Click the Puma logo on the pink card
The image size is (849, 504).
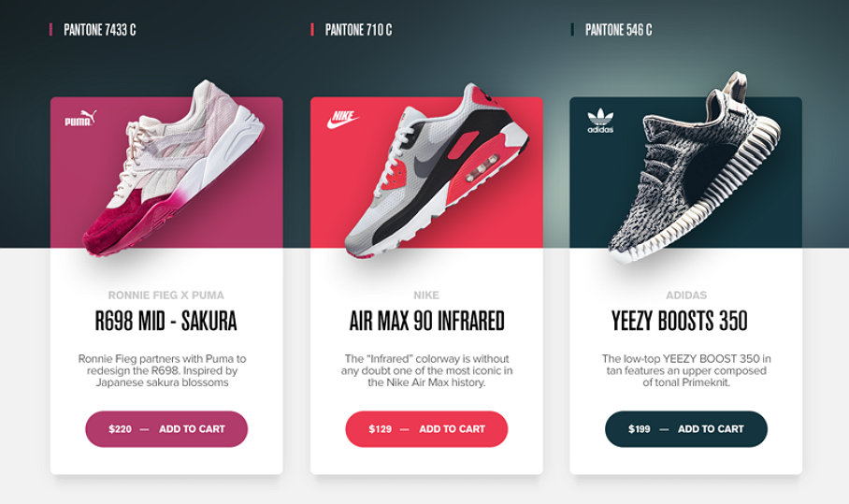click(80, 118)
